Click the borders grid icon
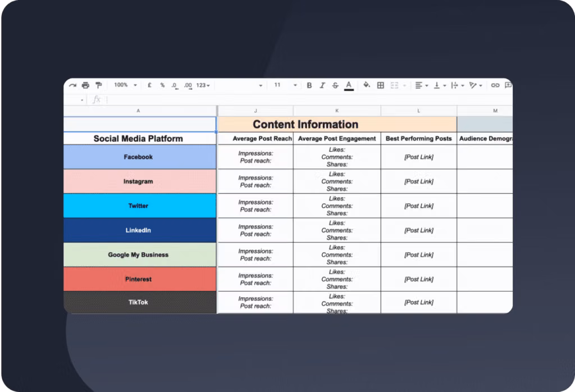 [381, 85]
